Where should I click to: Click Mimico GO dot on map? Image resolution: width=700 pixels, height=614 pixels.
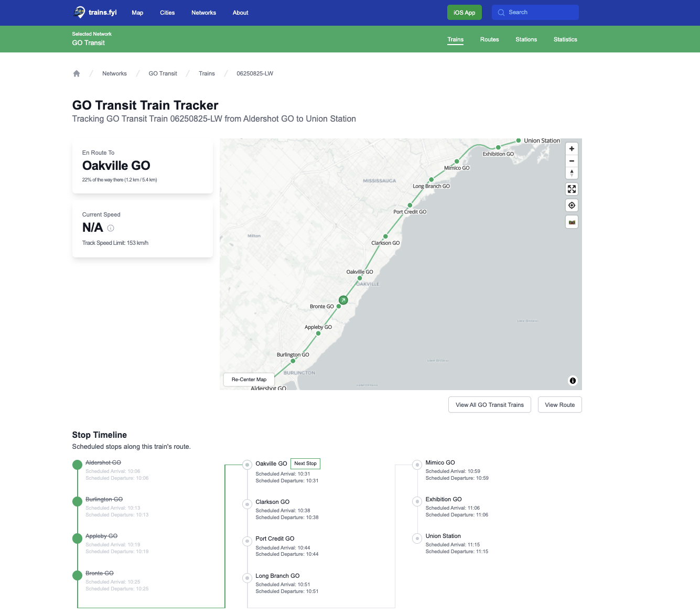pyautogui.click(x=457, y=161)
